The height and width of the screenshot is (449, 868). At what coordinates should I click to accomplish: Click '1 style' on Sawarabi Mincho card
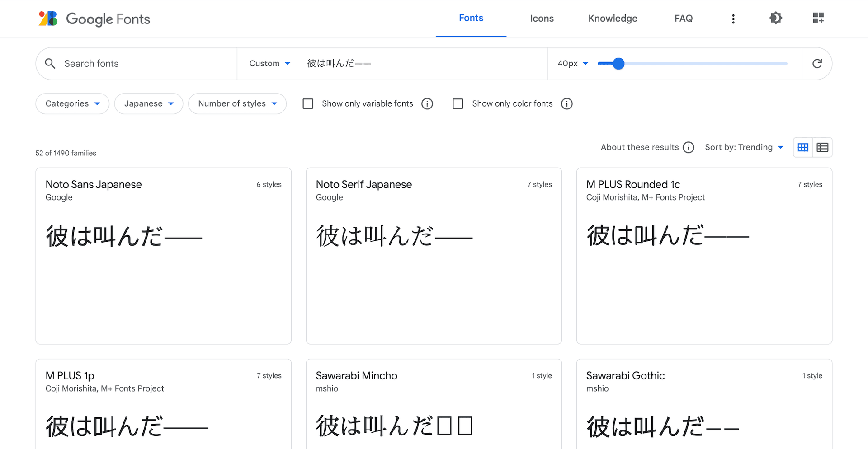click(x=542, y=375)
